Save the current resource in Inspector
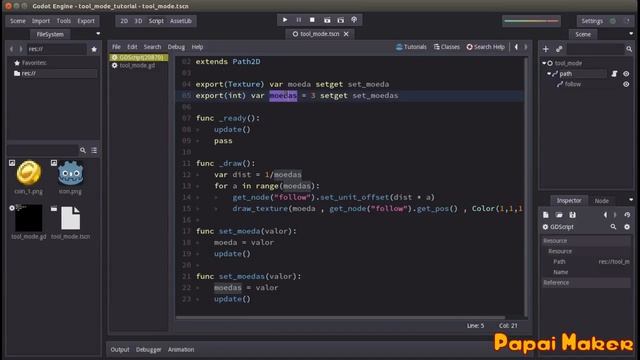The image size is (640, 360). pyautogui.click(x=573, y=215)
